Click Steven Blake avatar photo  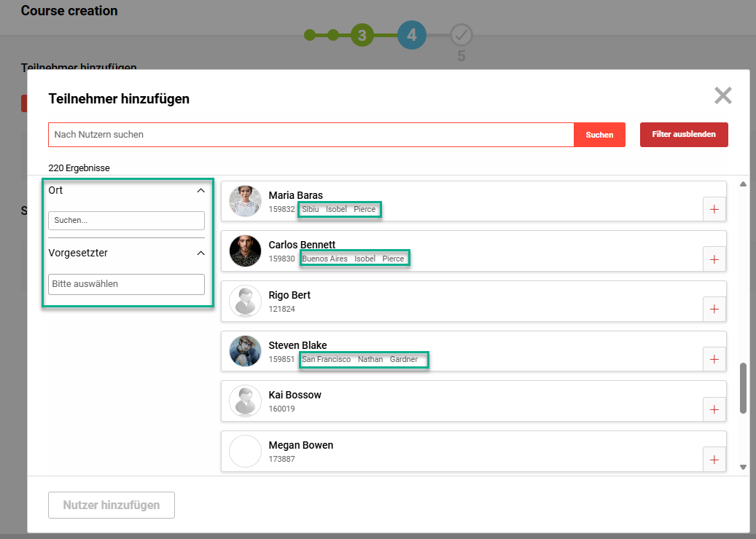click(x=245, y=351)
